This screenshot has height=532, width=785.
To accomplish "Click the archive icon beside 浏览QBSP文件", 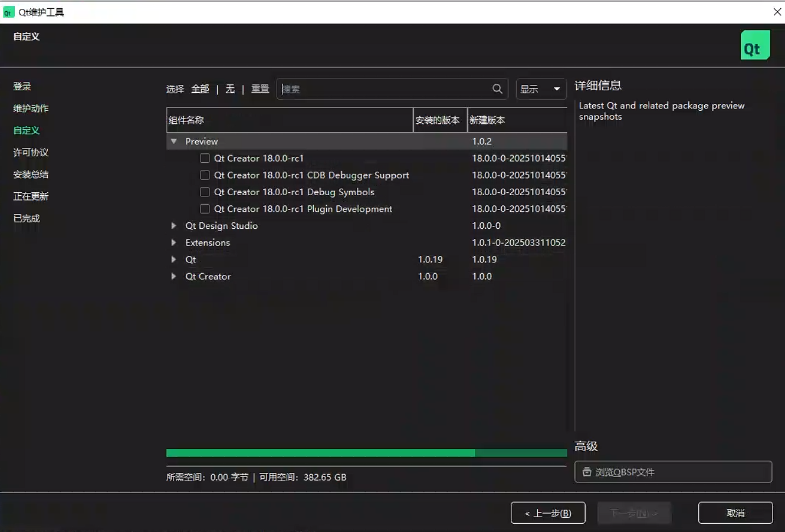I will (587, 472).
